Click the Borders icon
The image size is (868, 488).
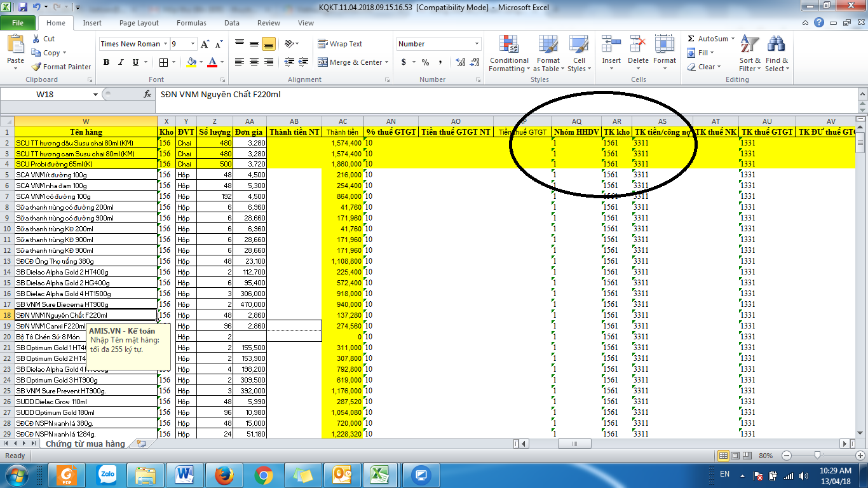[163, 62]
